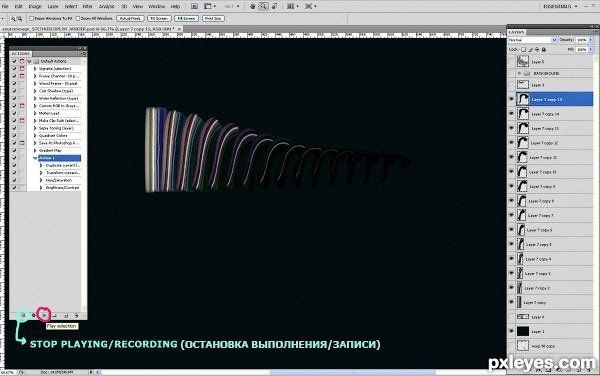Open the Window menu
This screenshot has height=376, width=600.
pos(157,7)
